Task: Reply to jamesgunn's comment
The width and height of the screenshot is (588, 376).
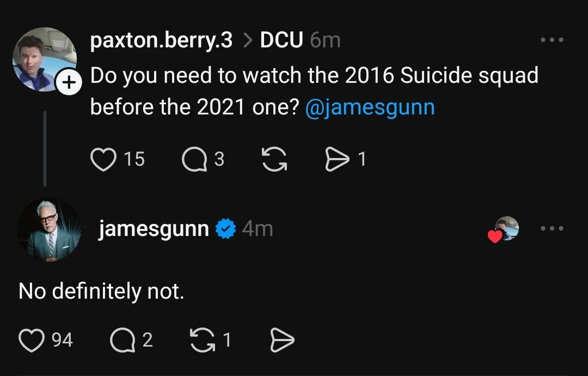Action: 122,341
